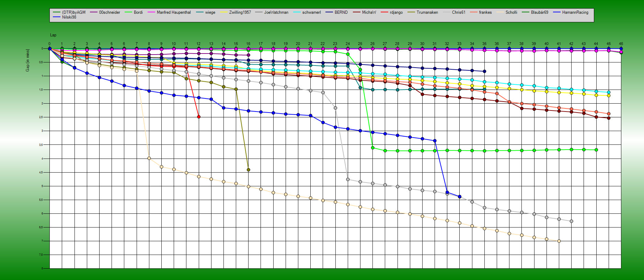Click the JoeWatchman legend label

pos(276,12)
